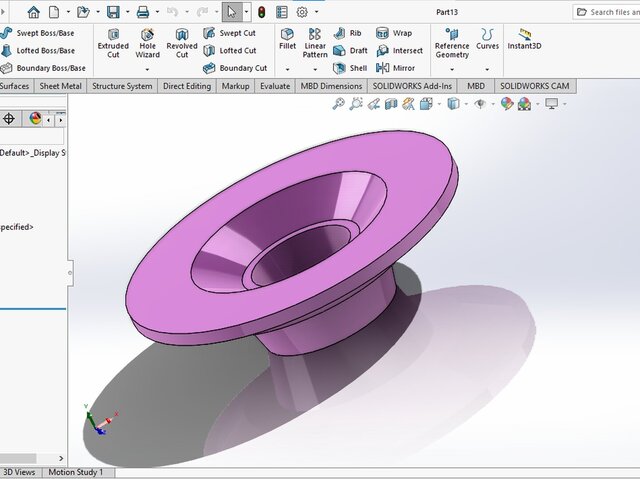Select the Lofted Boss/Base tool
Screen dimensions: 640x479
[38, 51]
